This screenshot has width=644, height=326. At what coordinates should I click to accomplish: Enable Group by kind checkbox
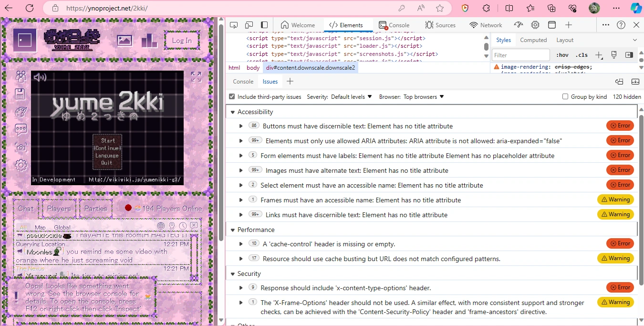click(564, 96)
